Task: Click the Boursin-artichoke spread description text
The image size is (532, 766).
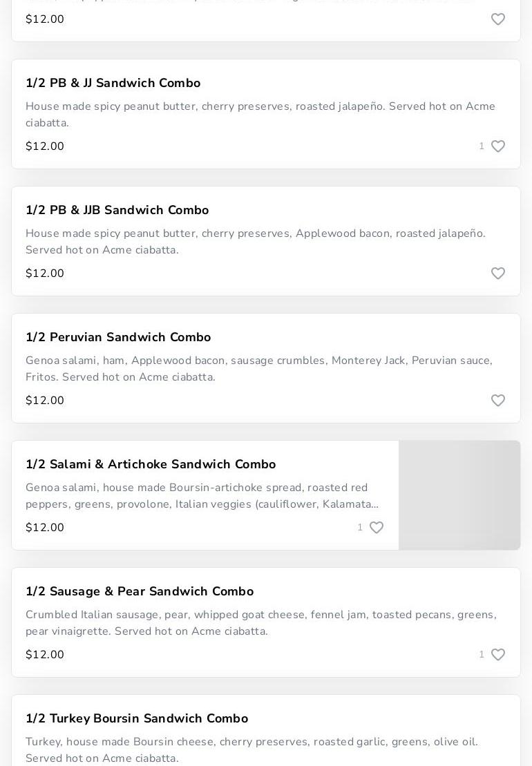Action: point(202,496)
